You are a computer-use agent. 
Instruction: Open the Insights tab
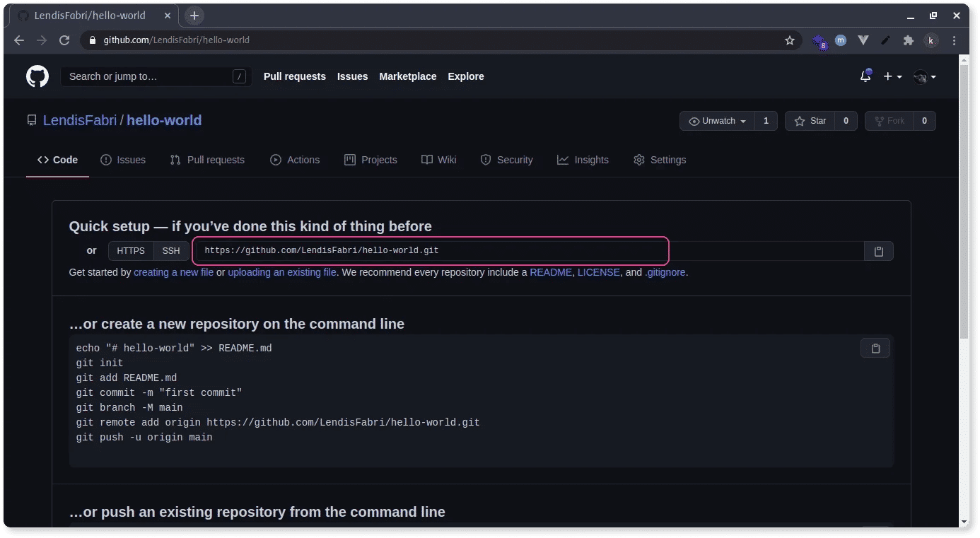tap(583, 160)
